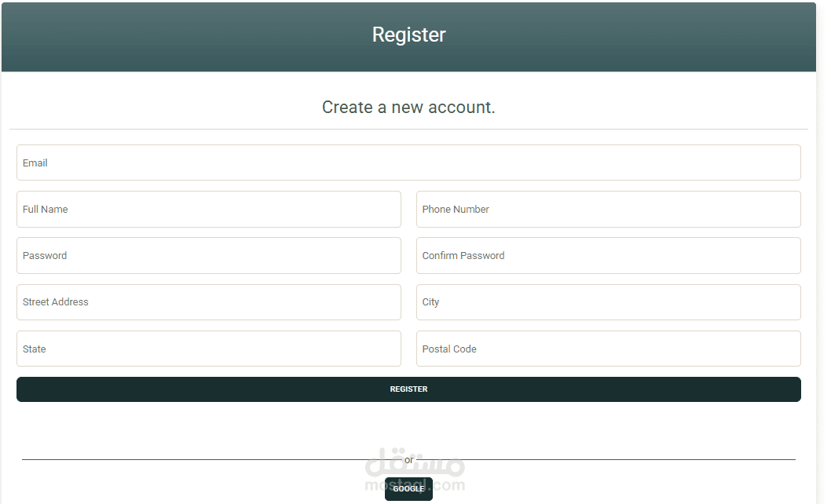
Task: Click the Register title in the header
Action: point(408,35)
